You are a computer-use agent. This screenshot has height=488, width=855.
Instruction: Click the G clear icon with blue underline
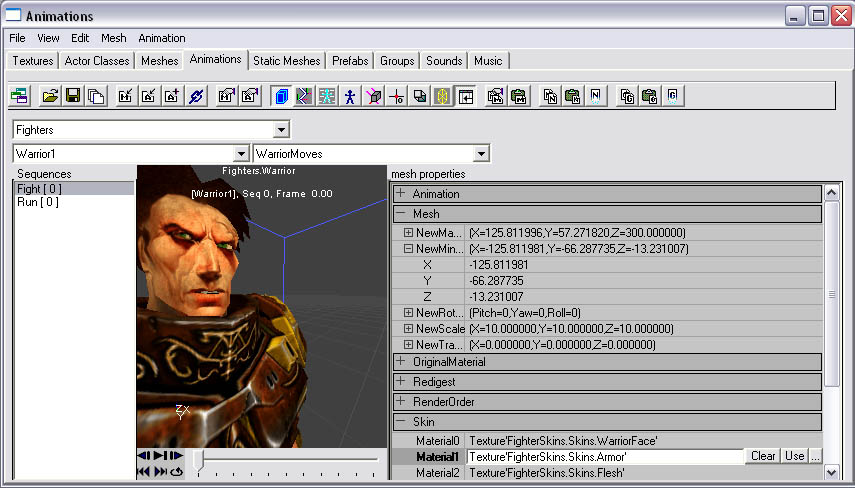coord(673,96)
